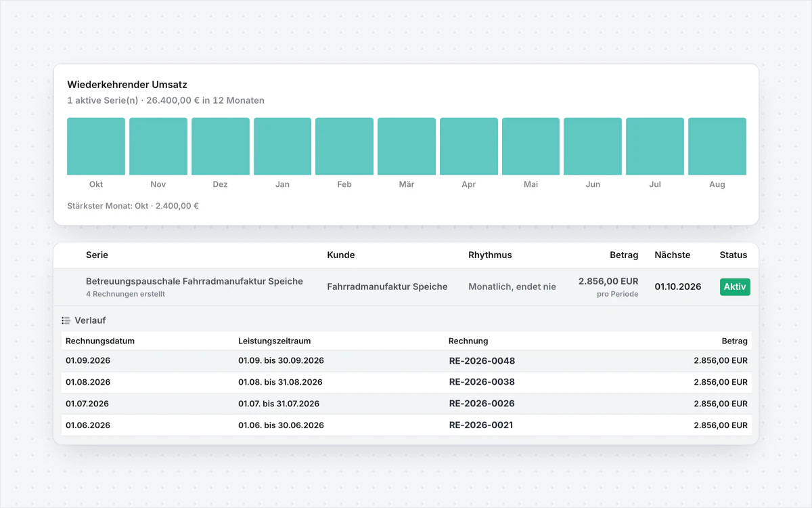
Task: Select the Aug revenue bar
Action: pyautogui.click(x=717, y=146)
